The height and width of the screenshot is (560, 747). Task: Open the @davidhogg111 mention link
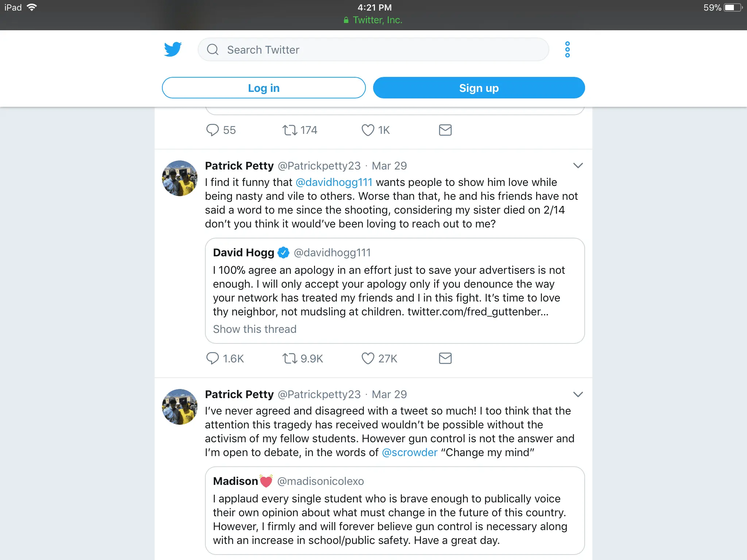tap(334, 182)
